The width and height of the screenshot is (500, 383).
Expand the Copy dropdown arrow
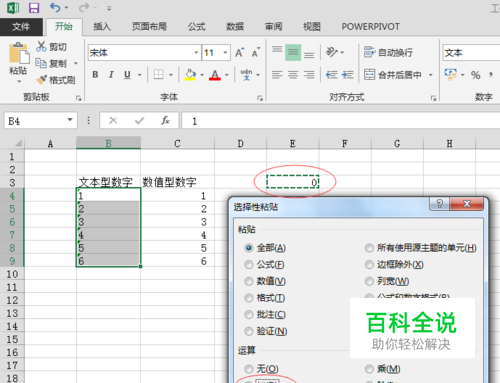point(76,63)
